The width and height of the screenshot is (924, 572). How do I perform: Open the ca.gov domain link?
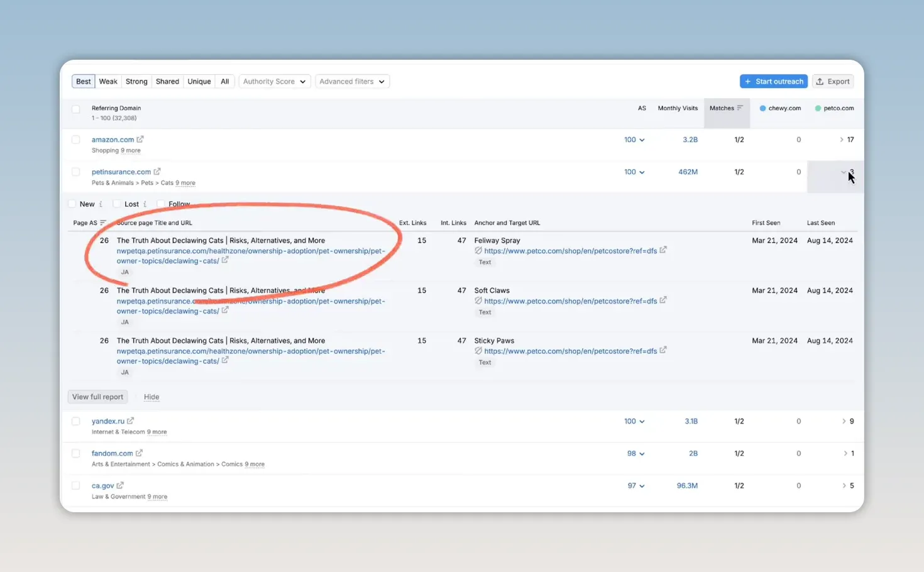pyautogui.click(x=103, y=485)
